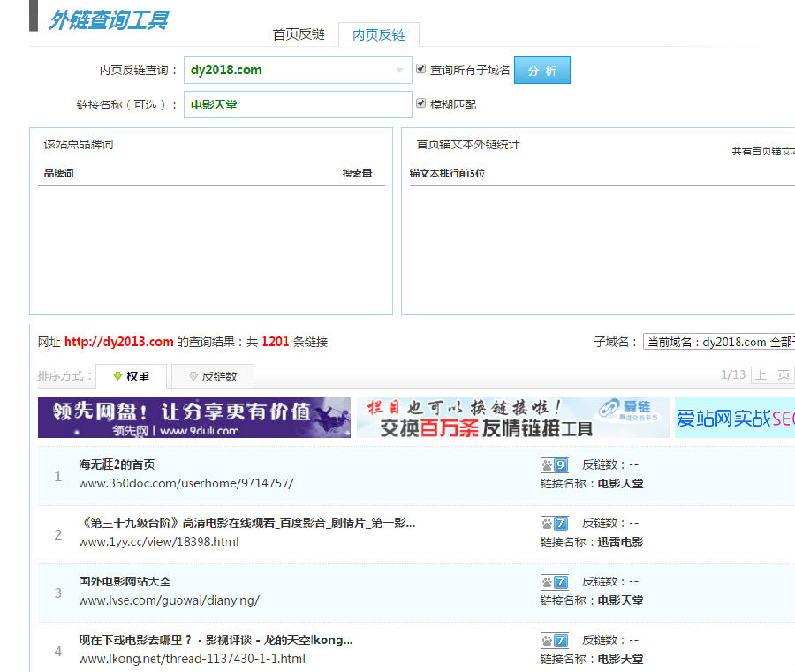Open the 子域名 selection dropdown
The image size is (795, 672).
718,342
